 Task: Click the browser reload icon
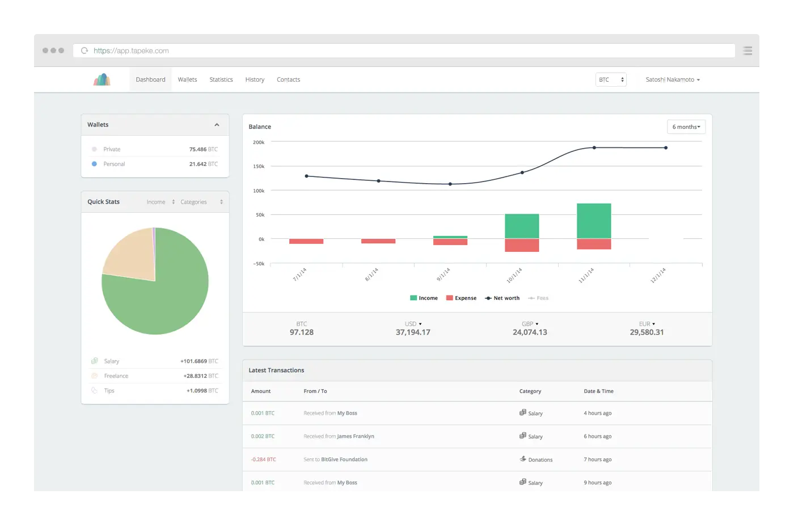tap(85, 50)
